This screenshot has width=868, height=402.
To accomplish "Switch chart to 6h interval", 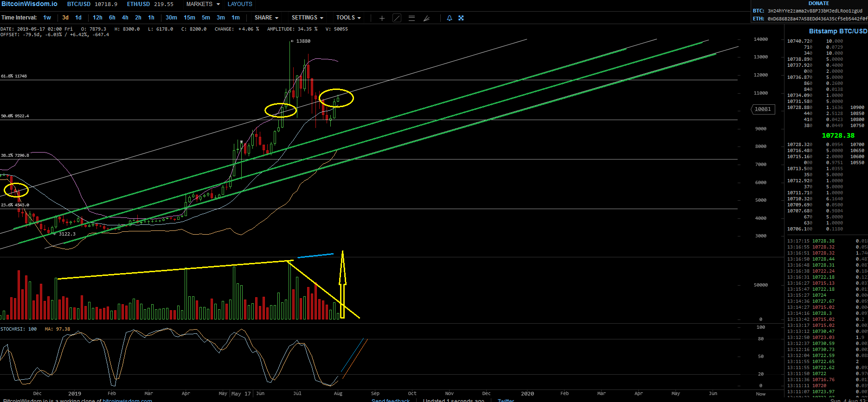I will tap(112, 18).
